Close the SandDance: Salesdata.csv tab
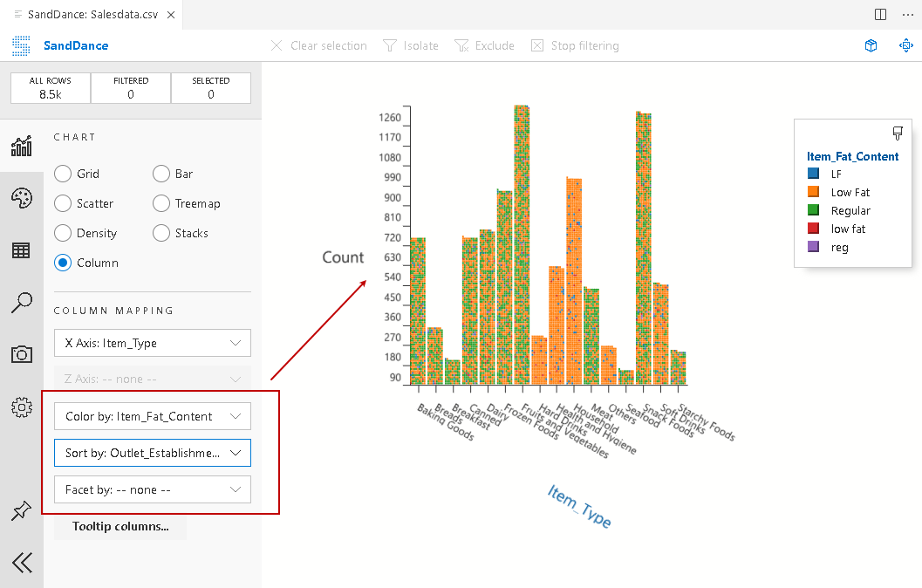The image size is (922, 588). [x=170, y=15]
